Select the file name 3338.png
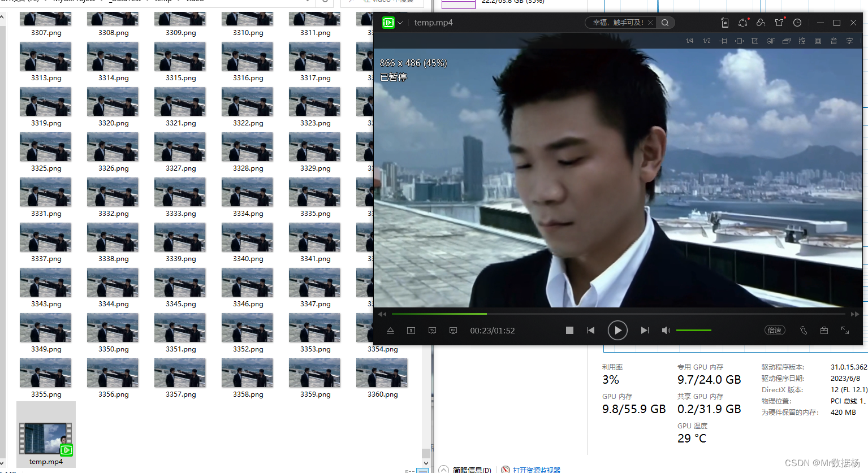Screen dimensions: 868x473 (114, 259)
